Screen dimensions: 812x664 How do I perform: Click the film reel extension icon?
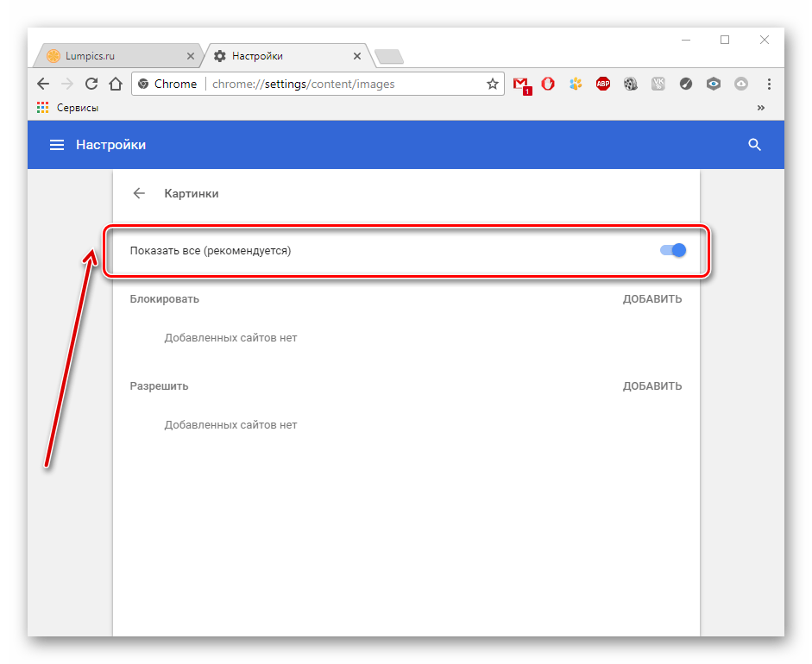click(x=631, y=85)
